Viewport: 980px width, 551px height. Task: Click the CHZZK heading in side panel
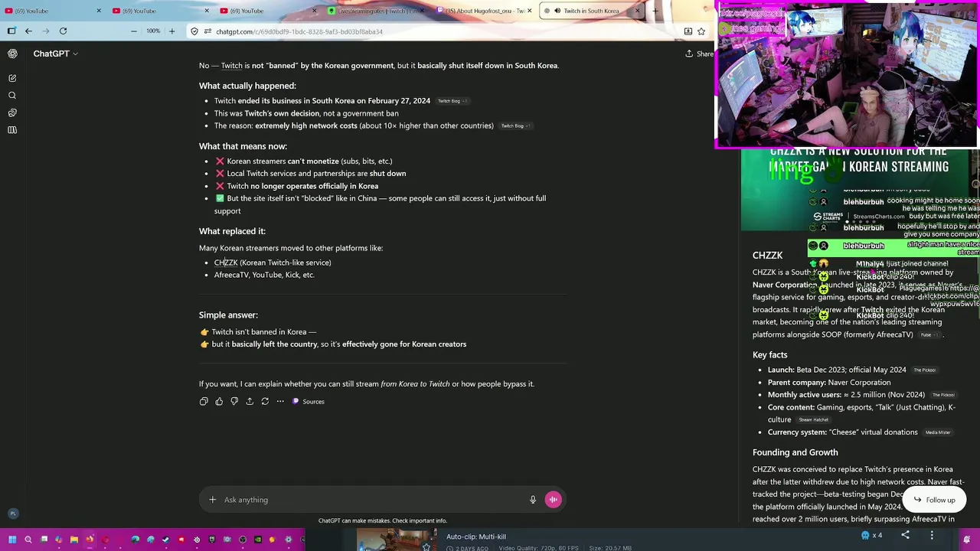coord(767,256)
